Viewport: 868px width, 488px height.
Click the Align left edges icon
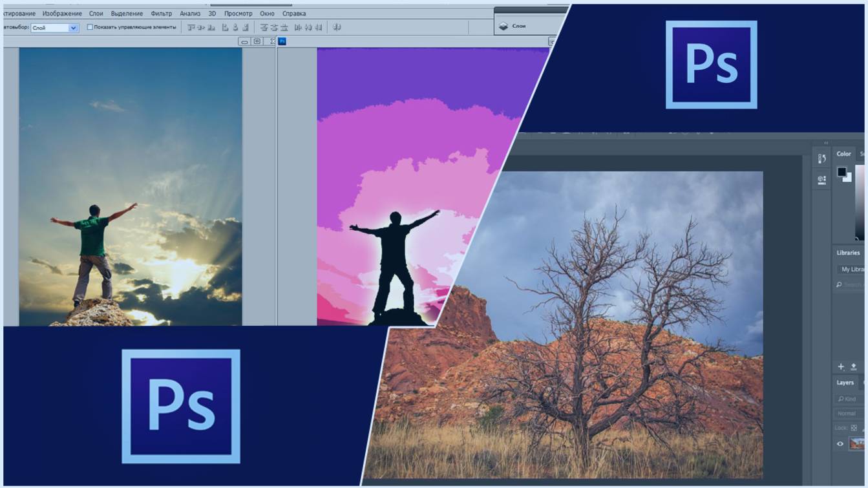click(226, 28)
